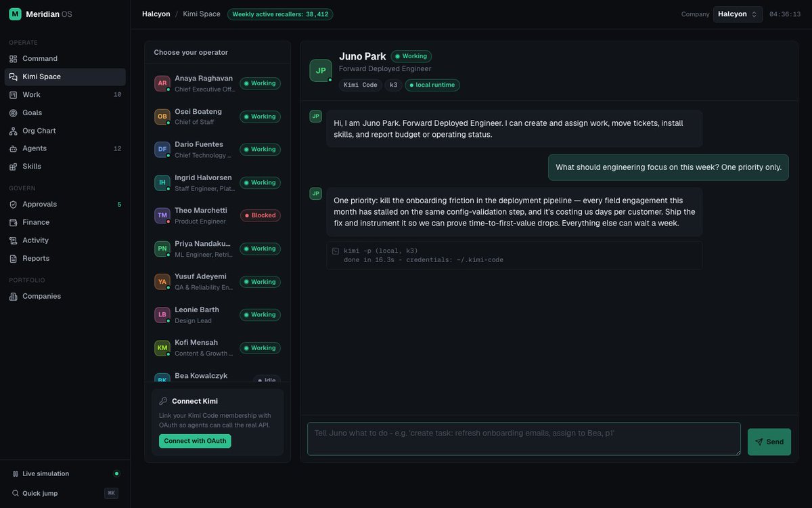The width and height of the screenshot is (812, 508).
Task: Click the Finance wallet icon
Action: tap(14, 222)
